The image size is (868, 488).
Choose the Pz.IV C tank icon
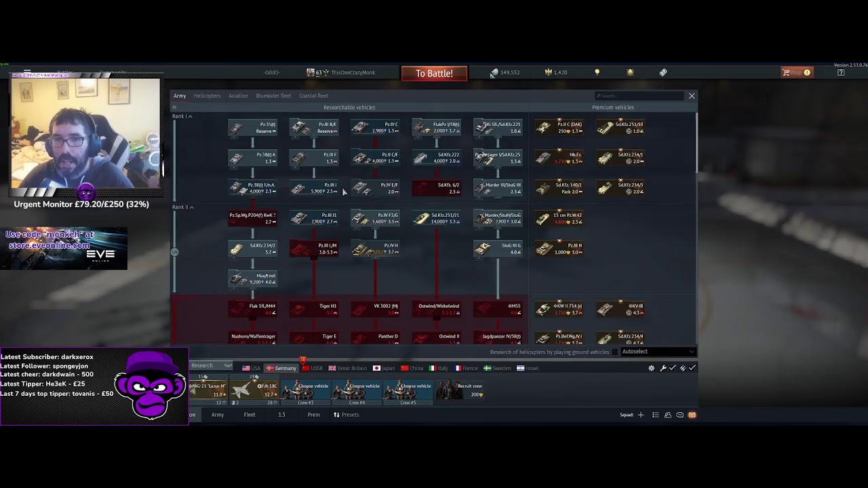click(x=375, y=127)
